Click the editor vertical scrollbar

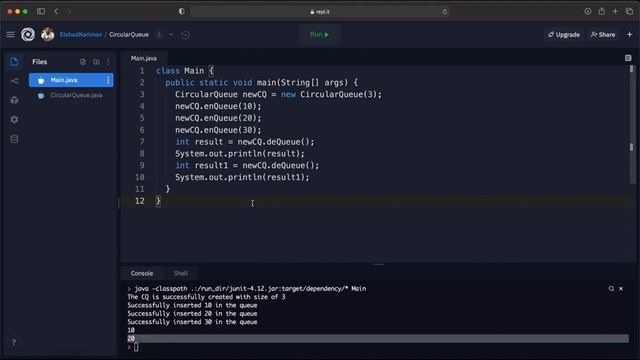coord(631,124)
